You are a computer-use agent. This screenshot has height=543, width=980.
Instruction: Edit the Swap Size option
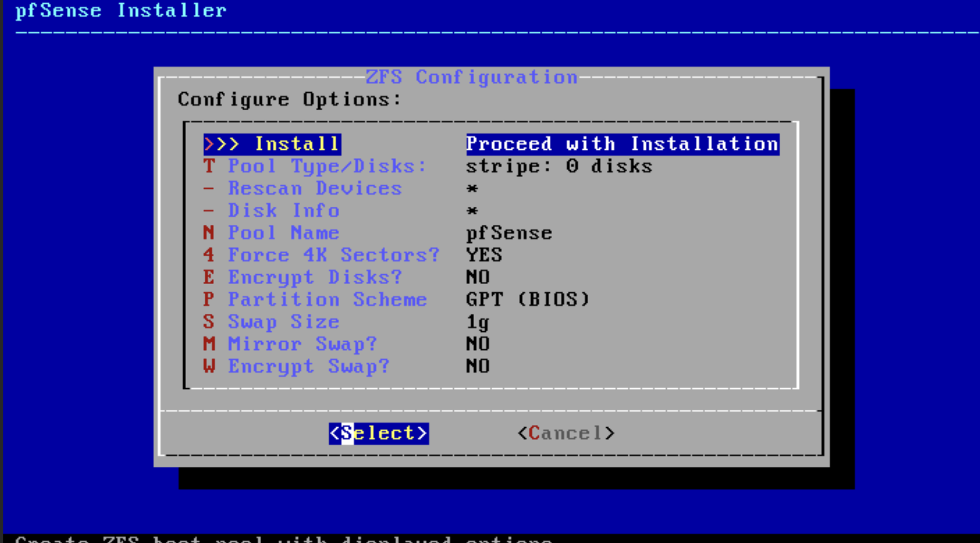click(271, 322)
